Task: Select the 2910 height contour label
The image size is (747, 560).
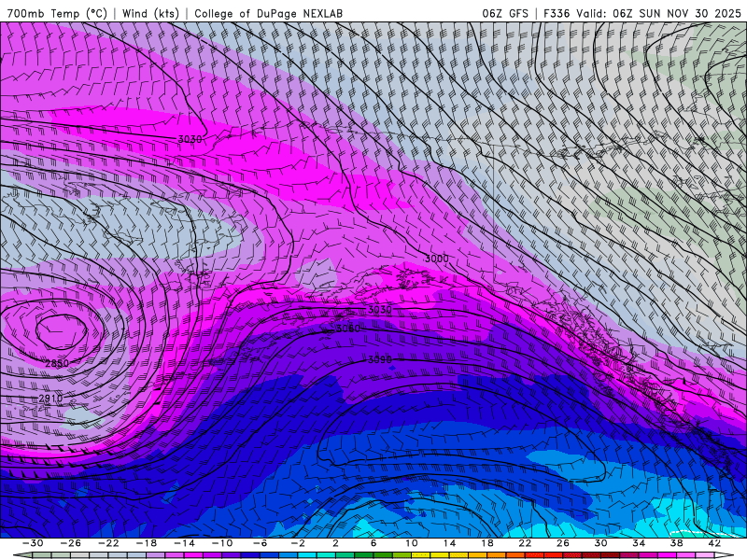Action: [50, 399]
